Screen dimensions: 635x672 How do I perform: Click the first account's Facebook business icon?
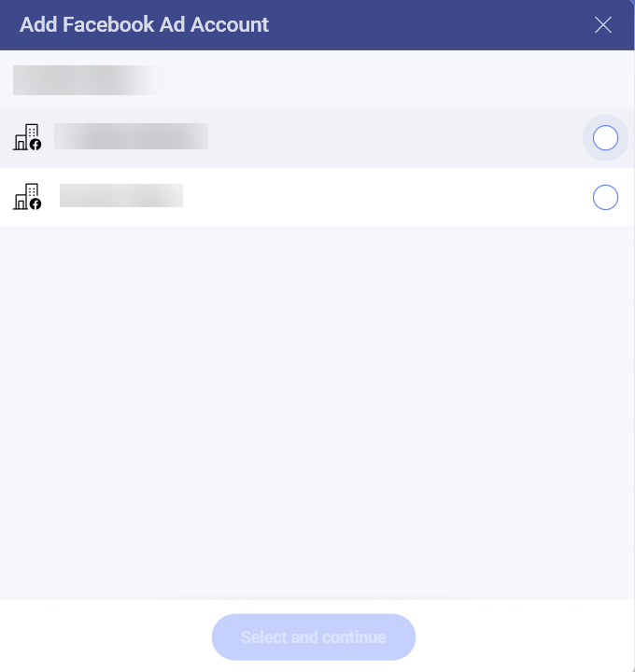point(27,138)
